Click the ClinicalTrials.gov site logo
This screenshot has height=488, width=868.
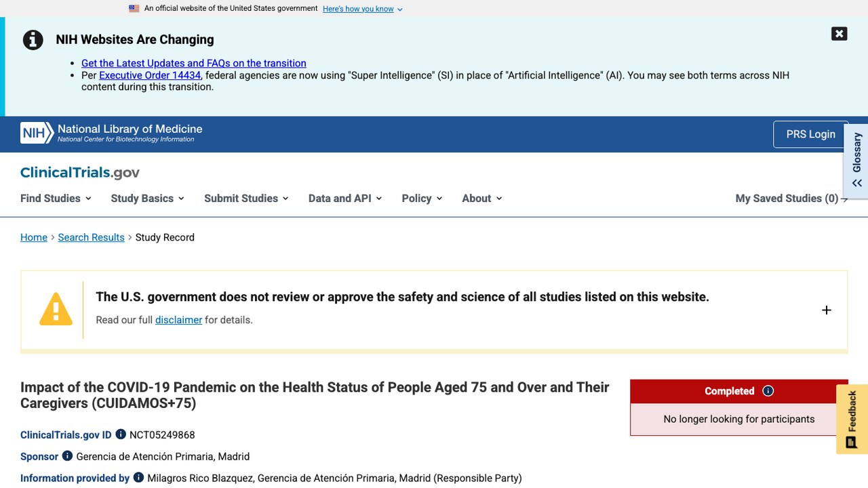coord(80,173)
